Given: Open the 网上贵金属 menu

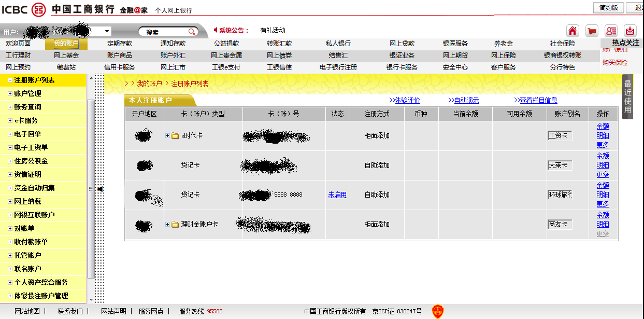Looking at the screenshot, I should click(226, 56).
